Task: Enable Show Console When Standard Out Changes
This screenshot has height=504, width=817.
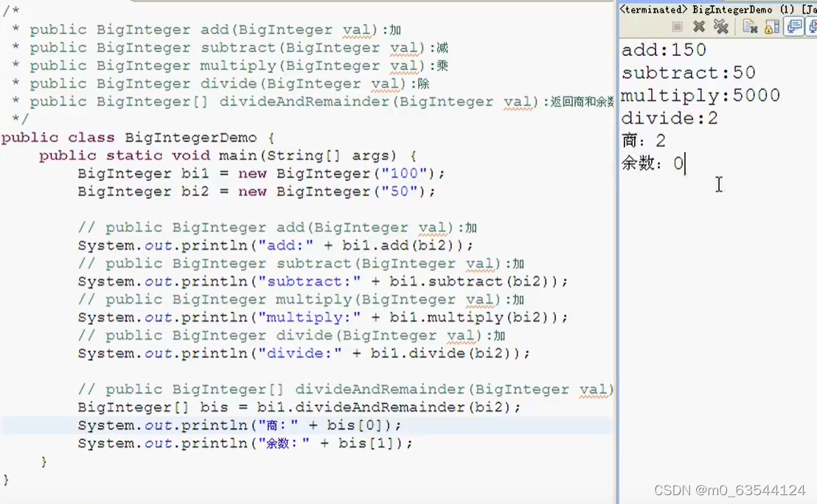Action: 794,26
